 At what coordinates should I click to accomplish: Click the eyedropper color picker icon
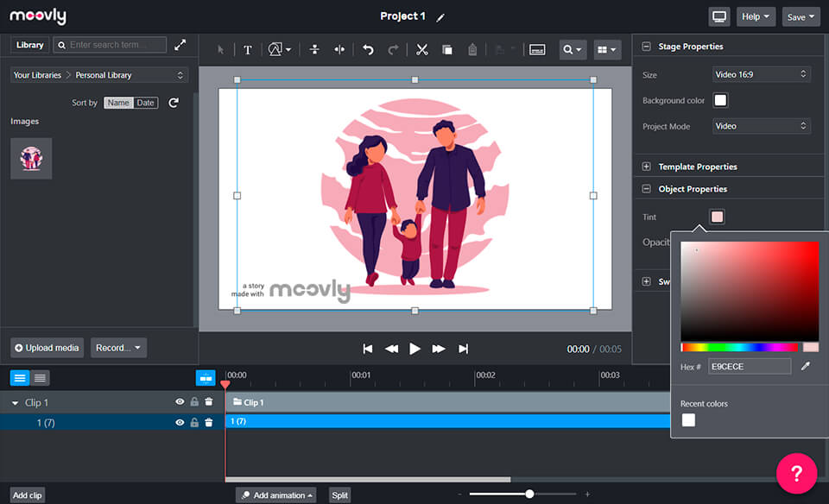[x=806, y=367]
